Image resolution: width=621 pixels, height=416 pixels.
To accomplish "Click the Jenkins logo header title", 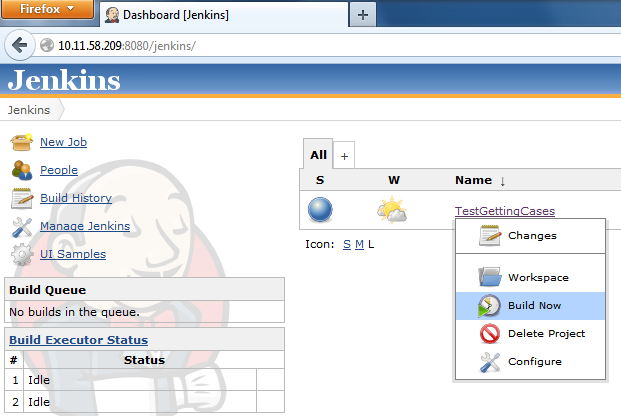I will point(64,80).
